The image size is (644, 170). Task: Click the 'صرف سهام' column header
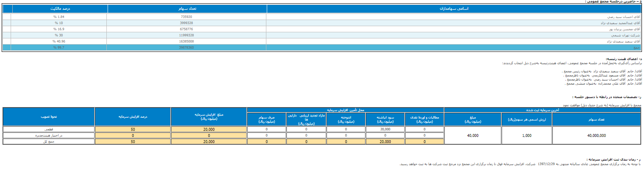point(266,119)
